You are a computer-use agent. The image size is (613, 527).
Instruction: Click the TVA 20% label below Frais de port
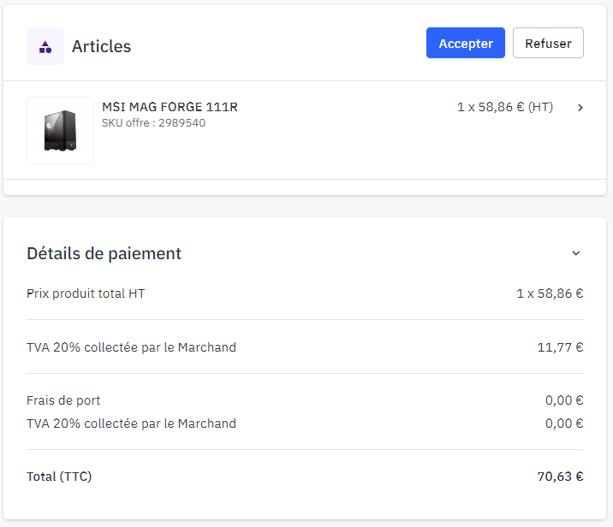pos(131,423)
